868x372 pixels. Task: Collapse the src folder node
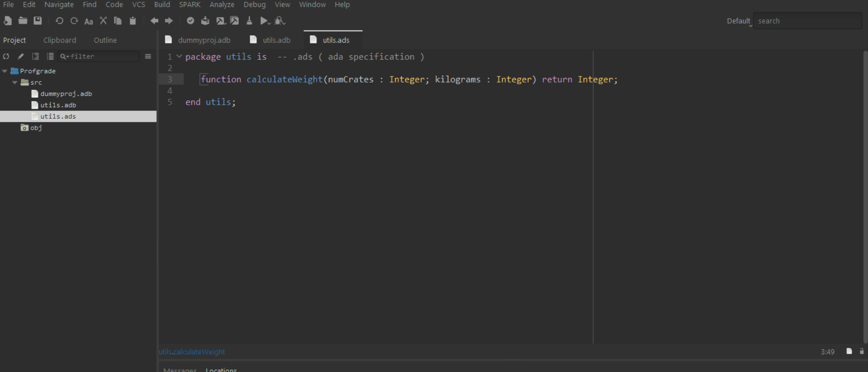tap(15, 82)
